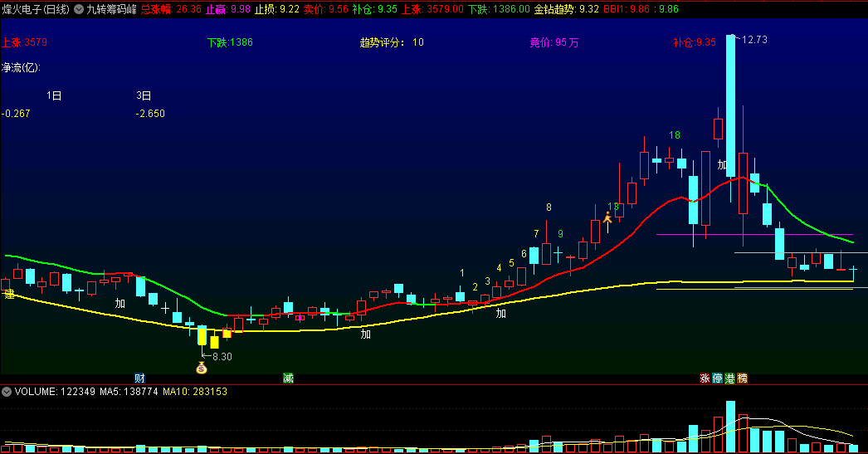Click the VOLUME: 122349 label
Viewport: 868px width, 454px height.
click(56, 392)
